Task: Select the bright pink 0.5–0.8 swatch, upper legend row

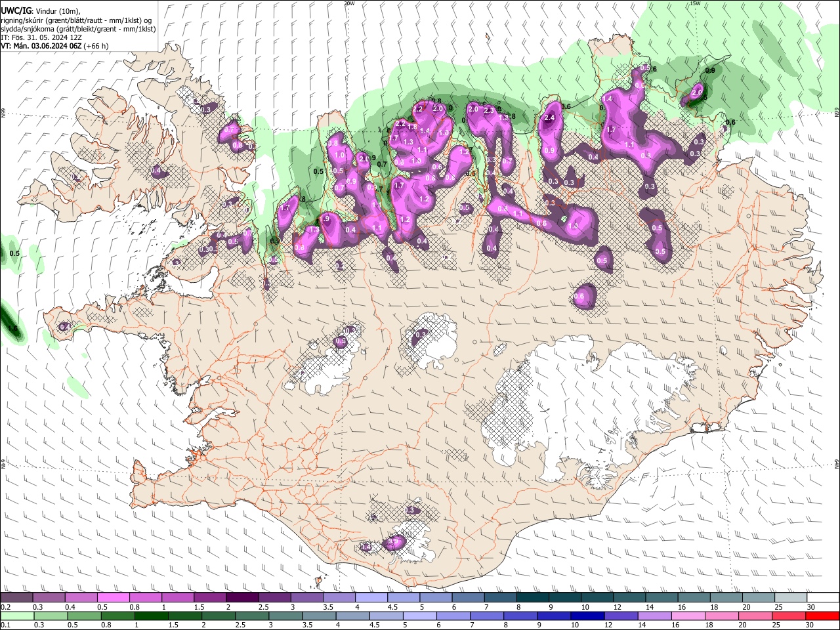Action: tap(113, 598)
